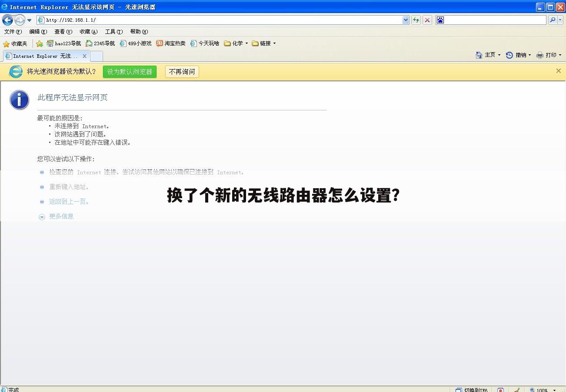Image resolution: width=566 pixels, height=392 pixels.
Task: Click the green Refresh icon
Action: point(416,20)
